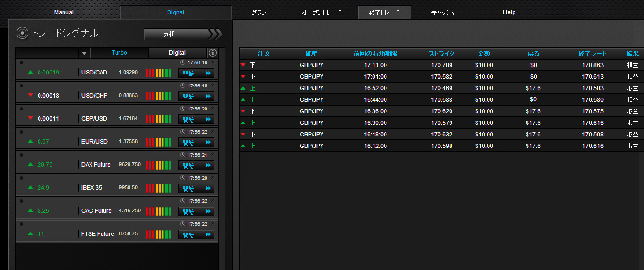Image resolution: width=644 pixels, height=270 pixels.
Task: Select the Signal tab
Action: [x=176, y=12]
